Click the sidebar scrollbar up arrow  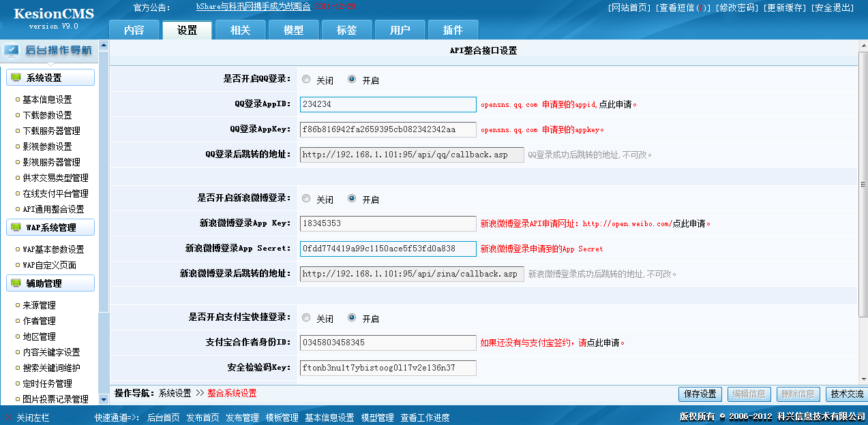104,46
